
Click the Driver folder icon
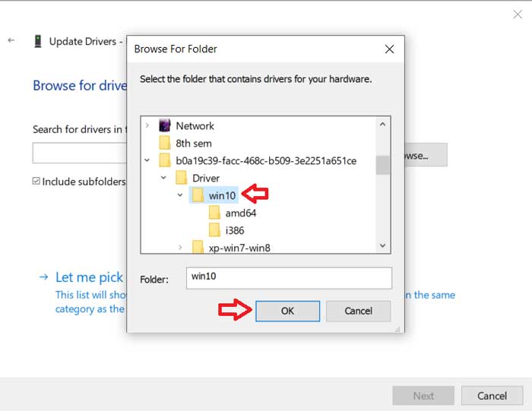click(181, 178)
